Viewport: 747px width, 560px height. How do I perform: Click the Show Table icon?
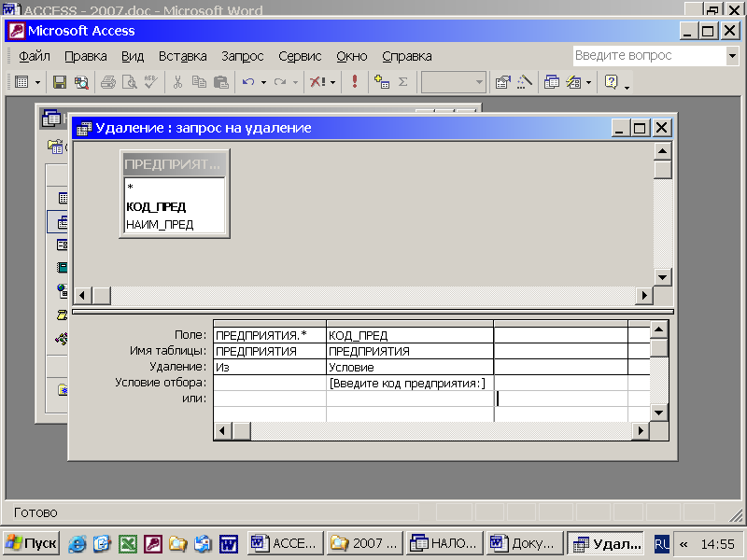382,82
